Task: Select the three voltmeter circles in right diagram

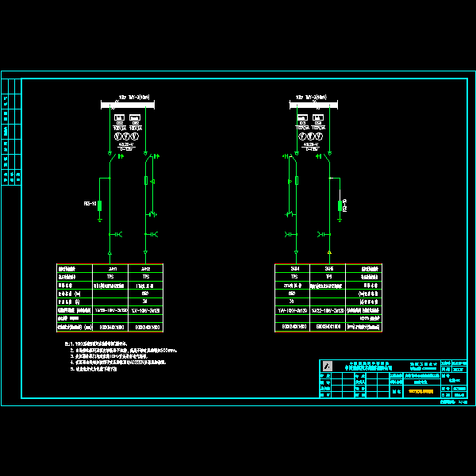Action: 310,136
